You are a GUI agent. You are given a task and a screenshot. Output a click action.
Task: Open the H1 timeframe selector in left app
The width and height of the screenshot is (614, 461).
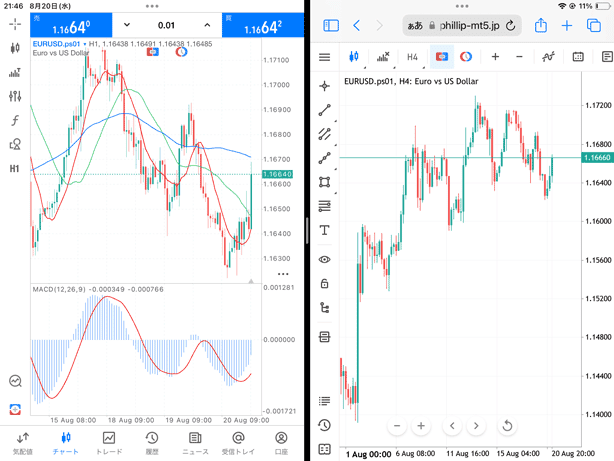point(14,169)
